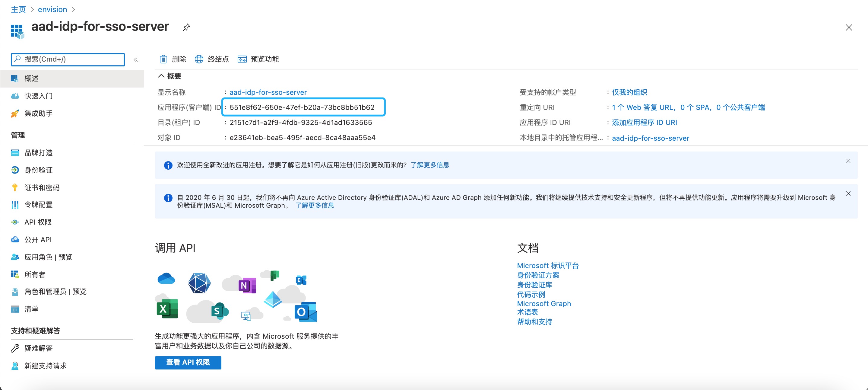Image resolution: width=868 pixels, height=390 pixels.
Task: Pin aad-idp-for-sso-server using the pin icon
Action: [186, 27]
